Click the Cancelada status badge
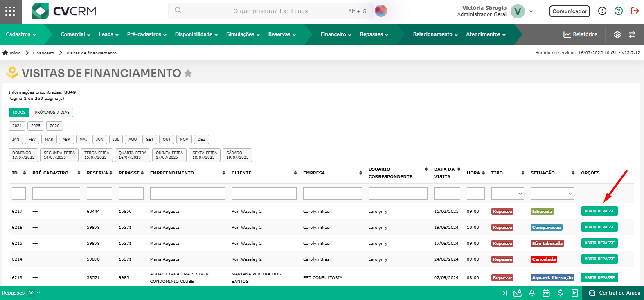Screen dimensions: 644x300 544,259
